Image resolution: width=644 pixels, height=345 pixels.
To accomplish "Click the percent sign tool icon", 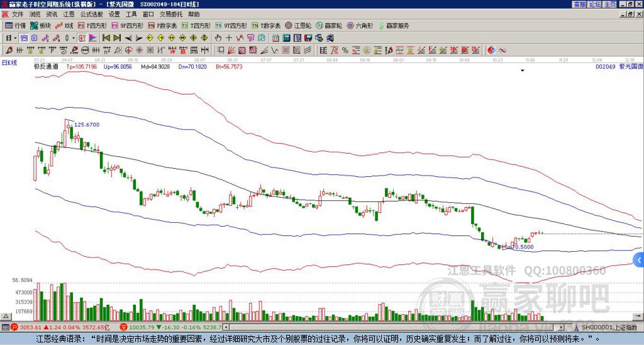I will 345,50.
